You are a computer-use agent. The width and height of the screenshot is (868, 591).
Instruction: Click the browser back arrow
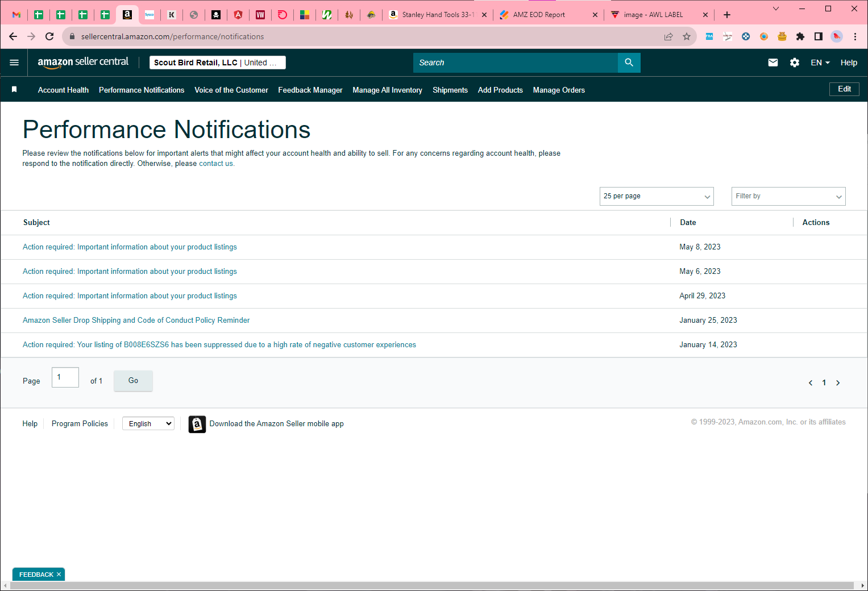point(13,36)
